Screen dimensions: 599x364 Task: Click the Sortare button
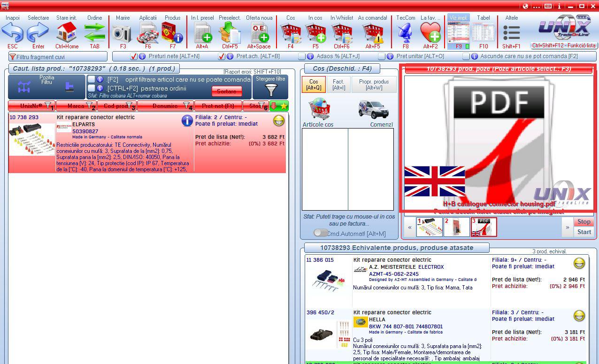[x=227, y=91]
